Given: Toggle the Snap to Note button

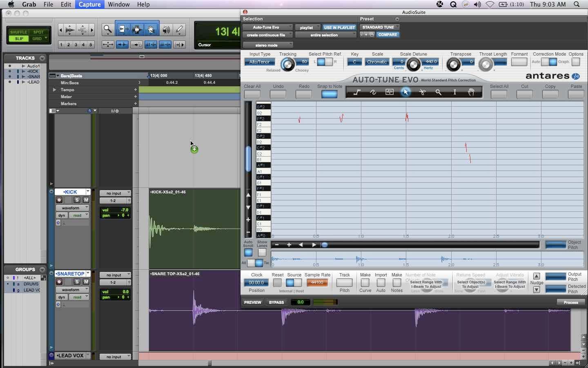Looking at the screenshot, I should point(329,94).
